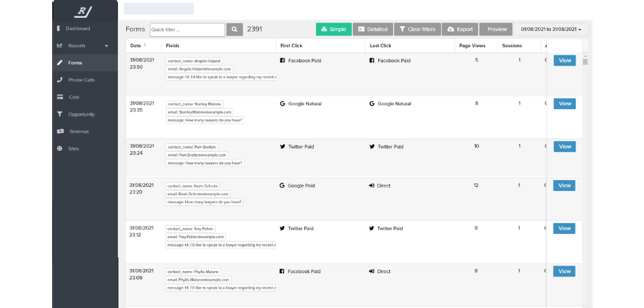Click the magnifier search button

tap(234, 29)
